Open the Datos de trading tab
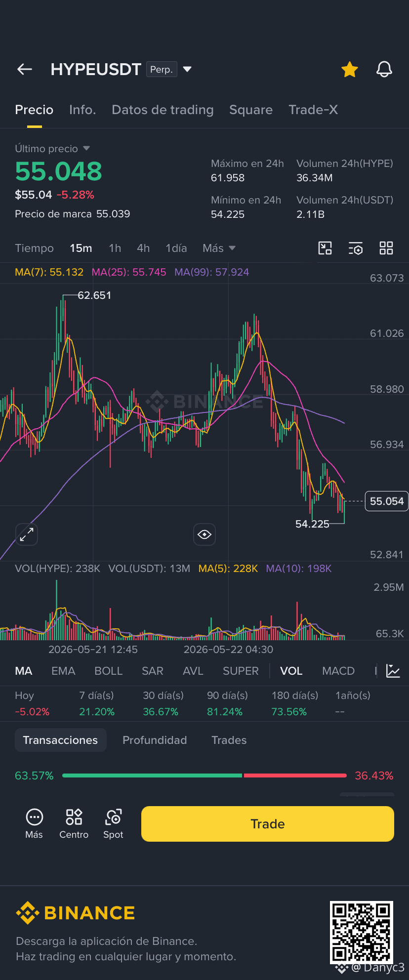 point(163,110)
